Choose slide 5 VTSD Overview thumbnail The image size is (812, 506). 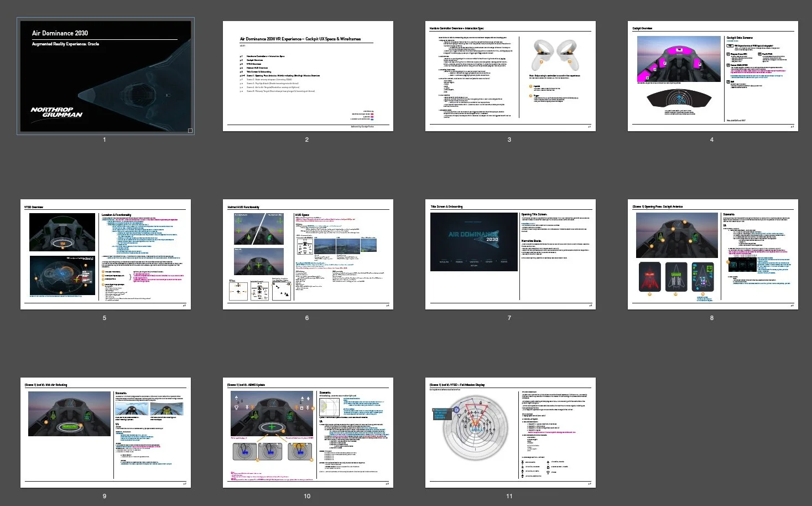pyautogui.click(x=106, y=254)
